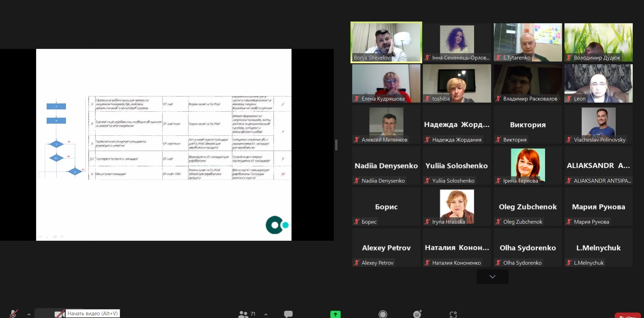Start video with the camera icon
The image size is (644, 318).
59,314
